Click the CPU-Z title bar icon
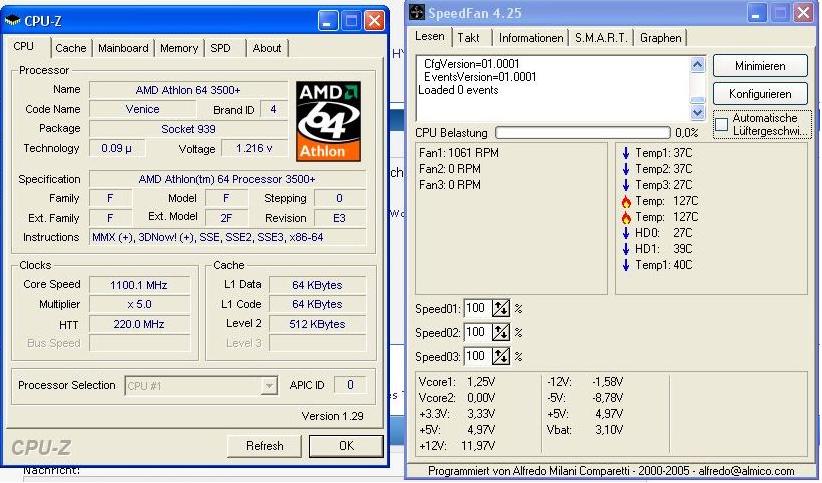 [x=12, y=20]
